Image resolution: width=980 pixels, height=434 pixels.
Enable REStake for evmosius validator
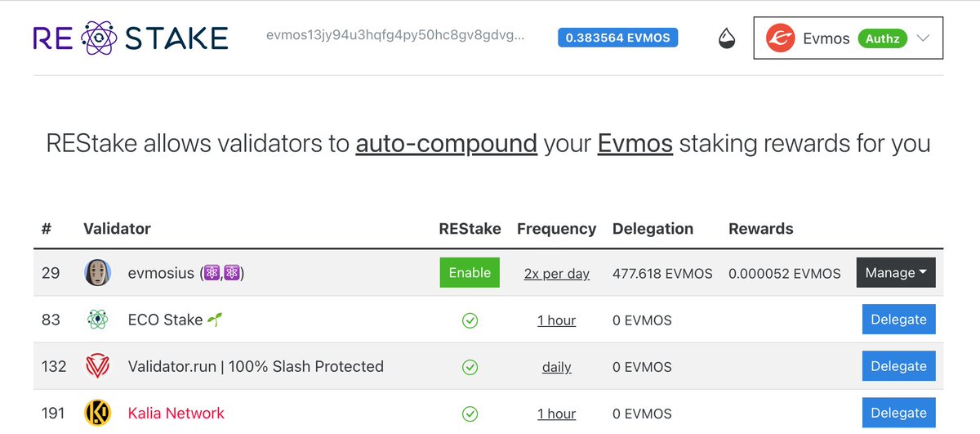pyautogui.click(x=470, y=273)
